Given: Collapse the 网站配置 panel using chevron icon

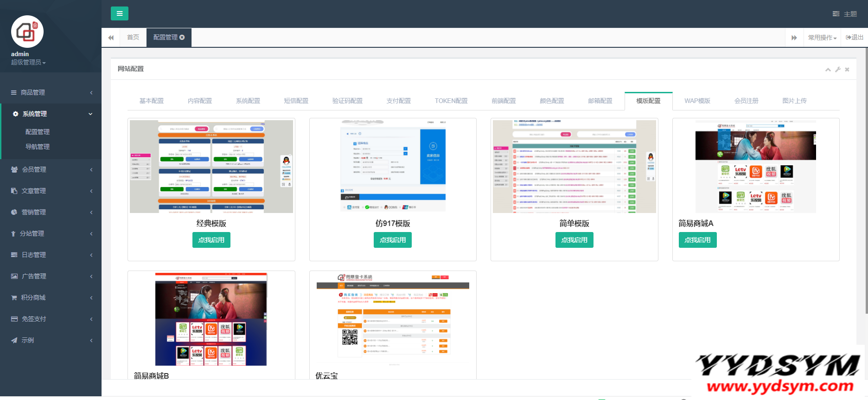Looking at the screenshot, I should (x=828, y=70).
